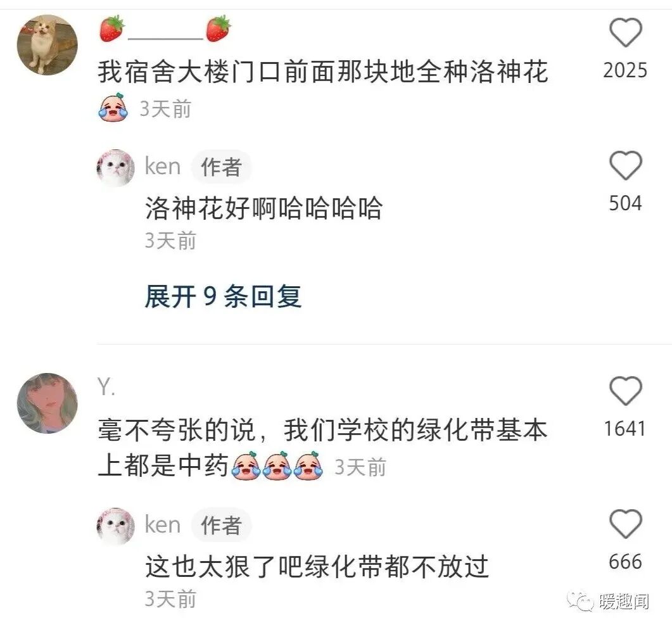Tap the 作者 badge on the second reply
The image size is (672, 632).
tap(221, 525)
